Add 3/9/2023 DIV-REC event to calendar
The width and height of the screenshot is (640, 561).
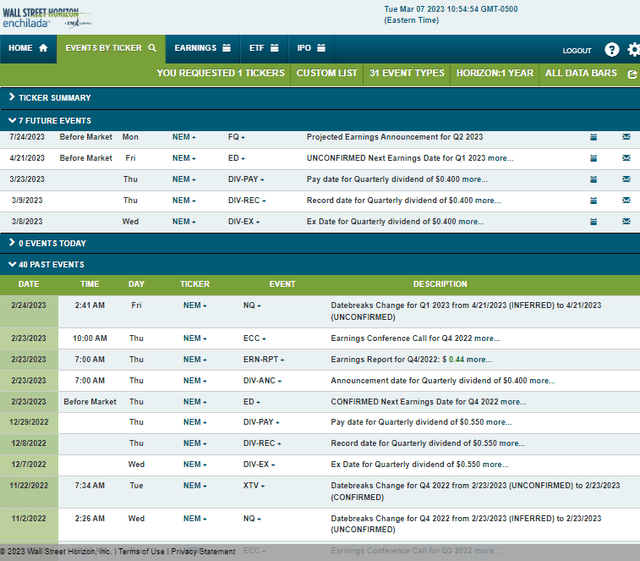point(593,200)
